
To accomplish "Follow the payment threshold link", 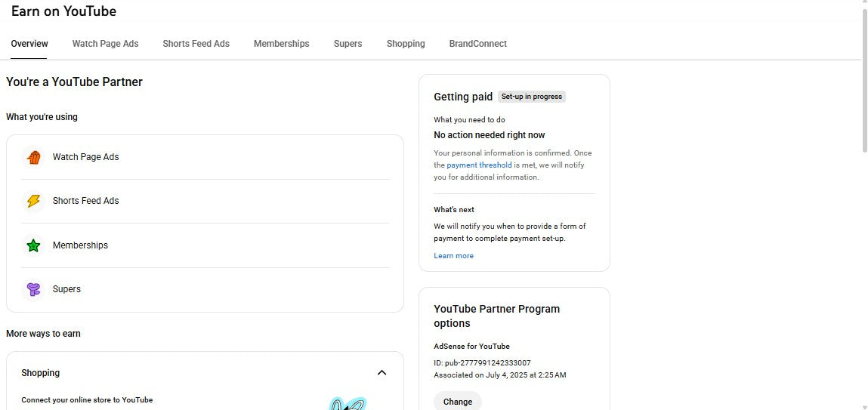I will [479, 165].
